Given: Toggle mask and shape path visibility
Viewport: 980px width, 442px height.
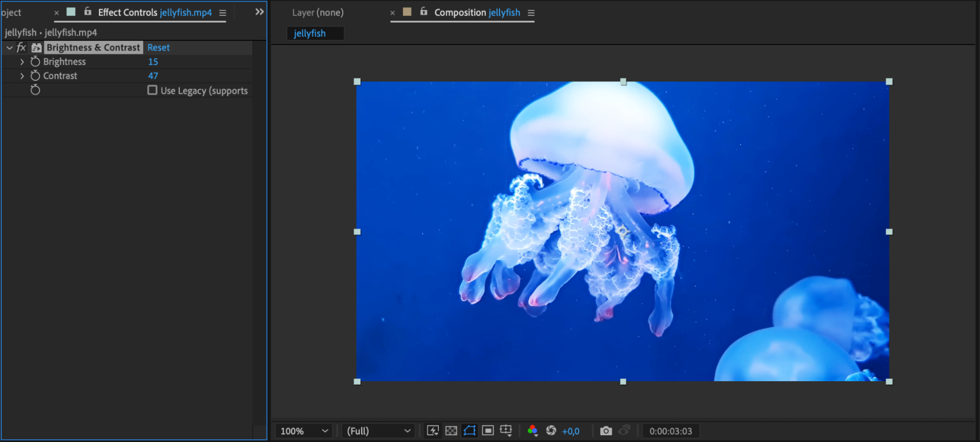Looking at the screenshot, I should coord(469,431).
